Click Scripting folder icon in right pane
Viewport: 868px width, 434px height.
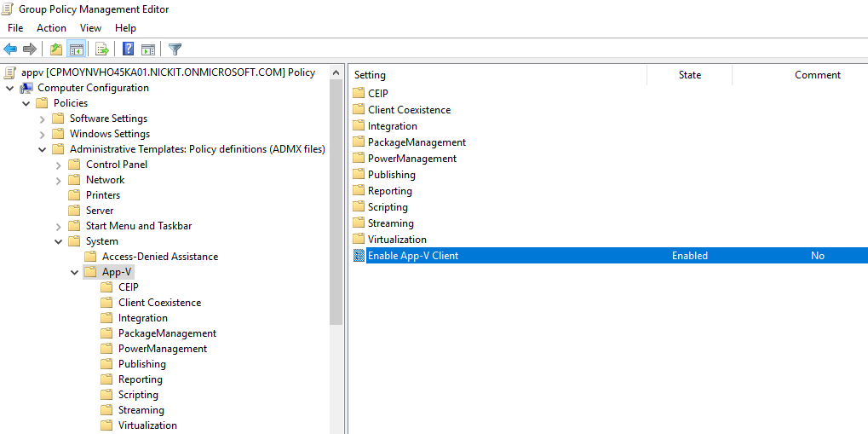[x=359, y=206]
